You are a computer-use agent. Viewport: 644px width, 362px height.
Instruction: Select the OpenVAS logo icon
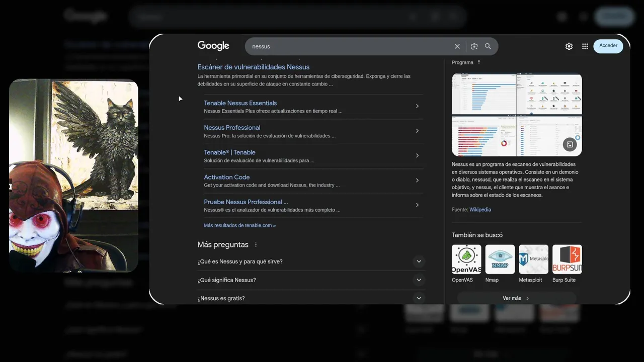point(466,259)
